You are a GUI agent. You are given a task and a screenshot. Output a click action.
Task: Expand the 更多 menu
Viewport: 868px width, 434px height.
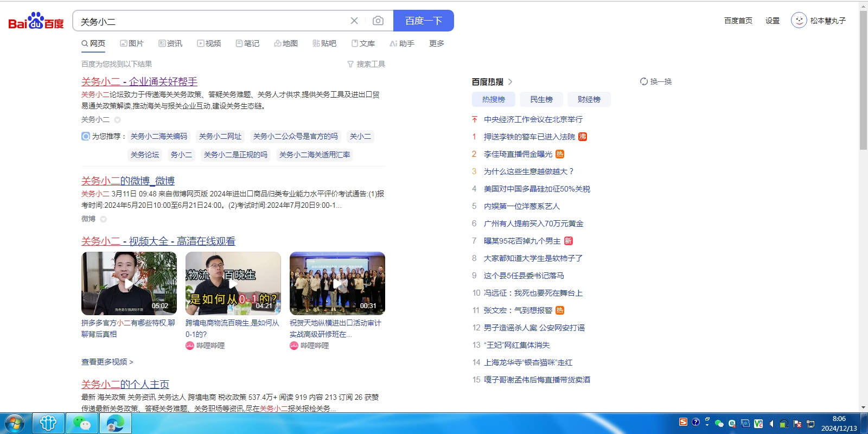coord(437,43)
